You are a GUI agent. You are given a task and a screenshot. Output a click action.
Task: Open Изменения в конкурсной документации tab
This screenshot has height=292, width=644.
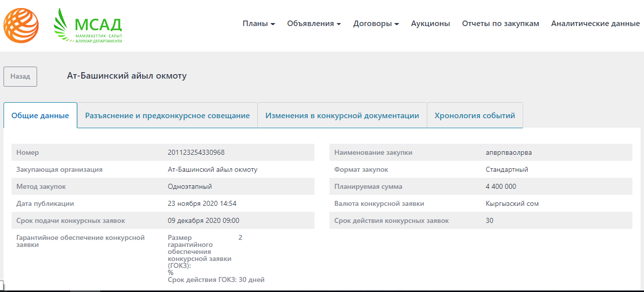[x=342, y=116]
